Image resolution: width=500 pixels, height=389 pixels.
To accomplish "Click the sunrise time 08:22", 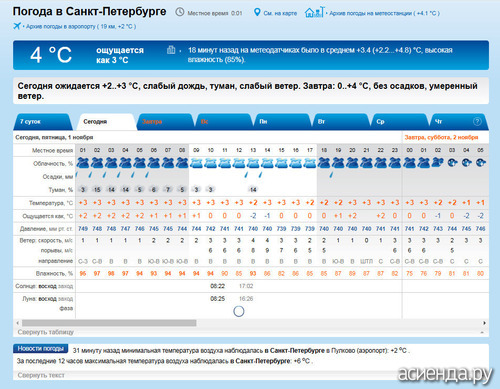I will 217,286.
